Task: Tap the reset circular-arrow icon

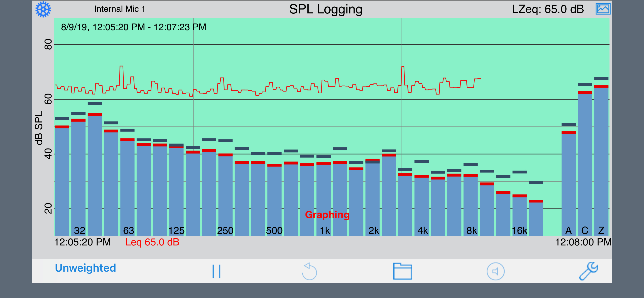Action: pos(309,271)
